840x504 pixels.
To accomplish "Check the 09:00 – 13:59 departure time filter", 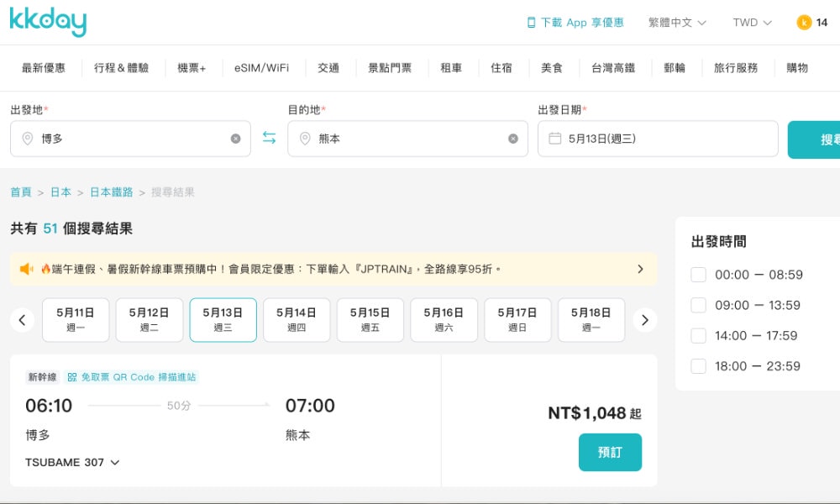I will click(x=699, y=305).
